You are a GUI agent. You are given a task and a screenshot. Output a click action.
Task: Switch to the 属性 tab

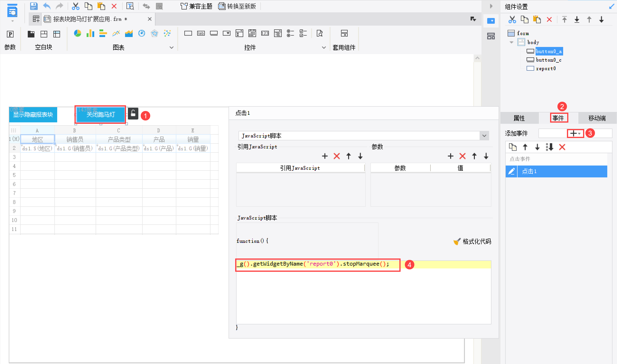pos(519,118)
